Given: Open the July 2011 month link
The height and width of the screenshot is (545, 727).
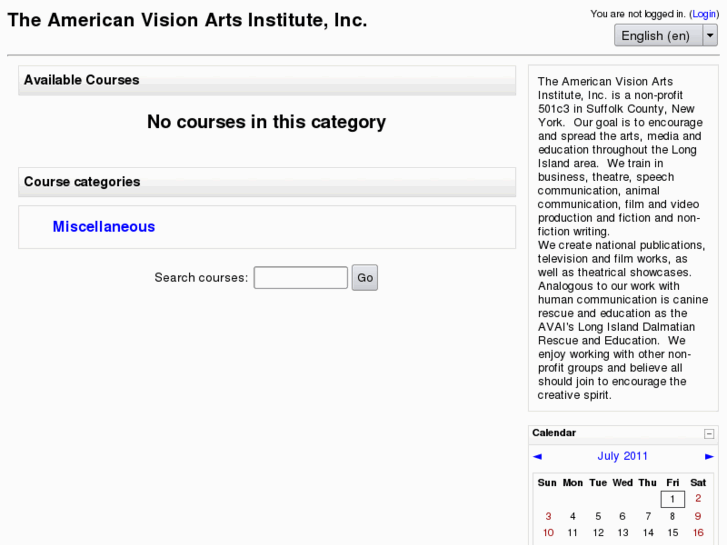Looking at the screenshot, I should click(x=623, y=456).
